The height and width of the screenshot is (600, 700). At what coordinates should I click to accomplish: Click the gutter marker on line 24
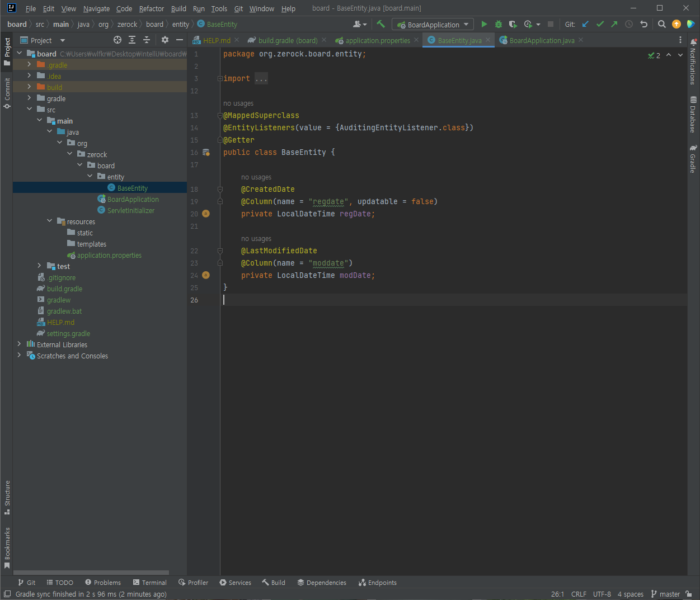(x=206, y=275)
